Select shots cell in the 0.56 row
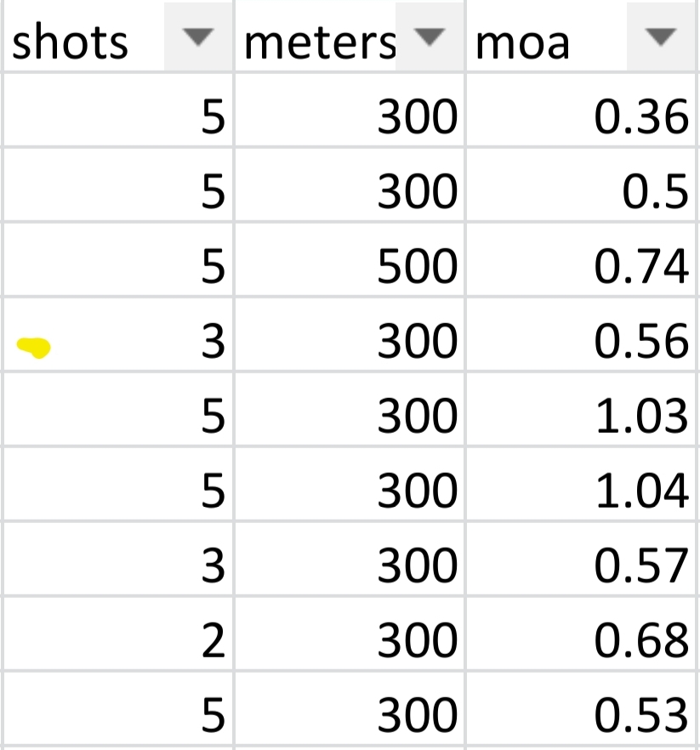700x750 pixels. point(118,334)
